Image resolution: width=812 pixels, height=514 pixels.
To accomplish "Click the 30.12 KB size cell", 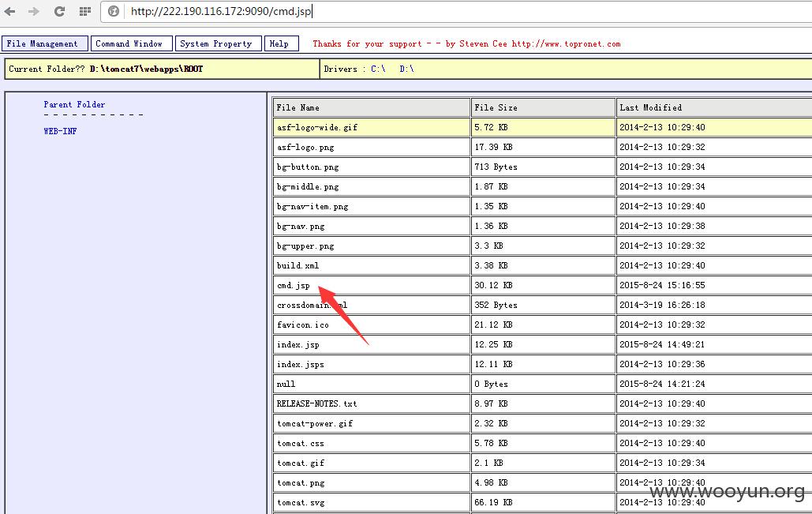I will 543,286.
